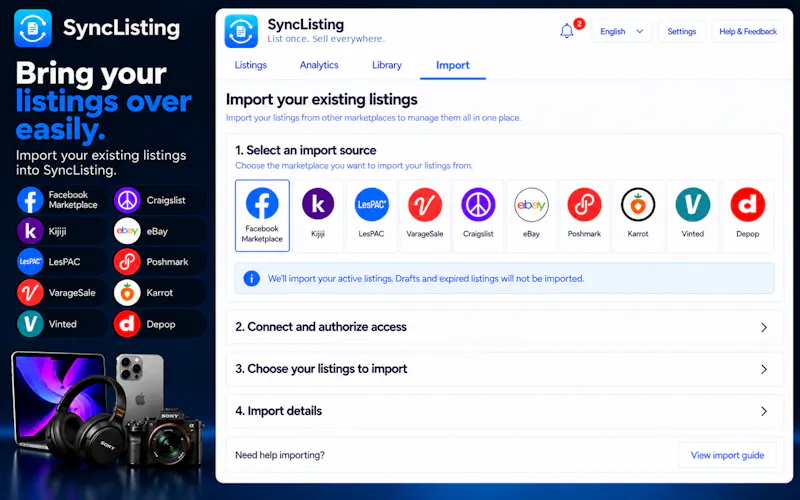This screenshot has height=500, width=800.
Task: Choose the Kijiji import source tile
Action: point(318,215)
